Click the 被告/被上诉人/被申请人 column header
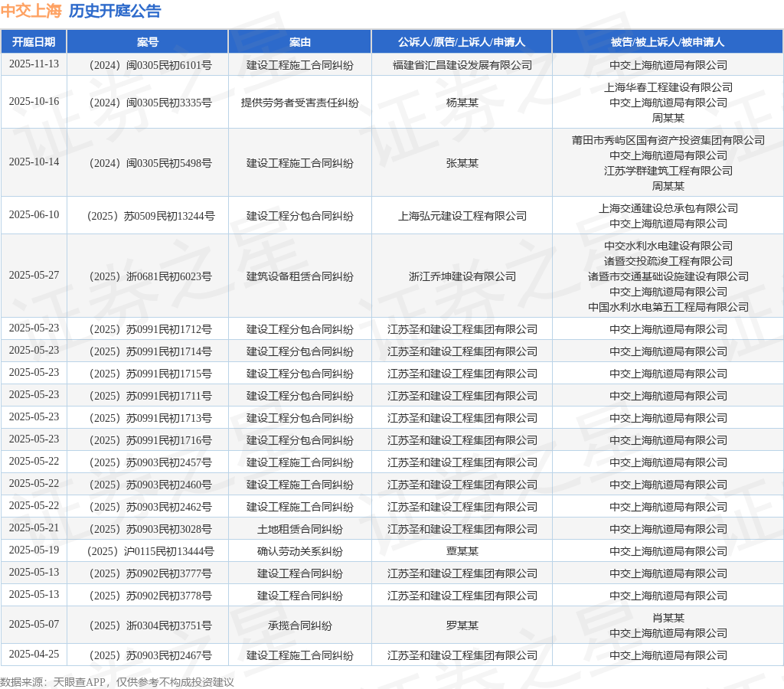The height and width of the screenshot is (689, 784). point(668,42)
